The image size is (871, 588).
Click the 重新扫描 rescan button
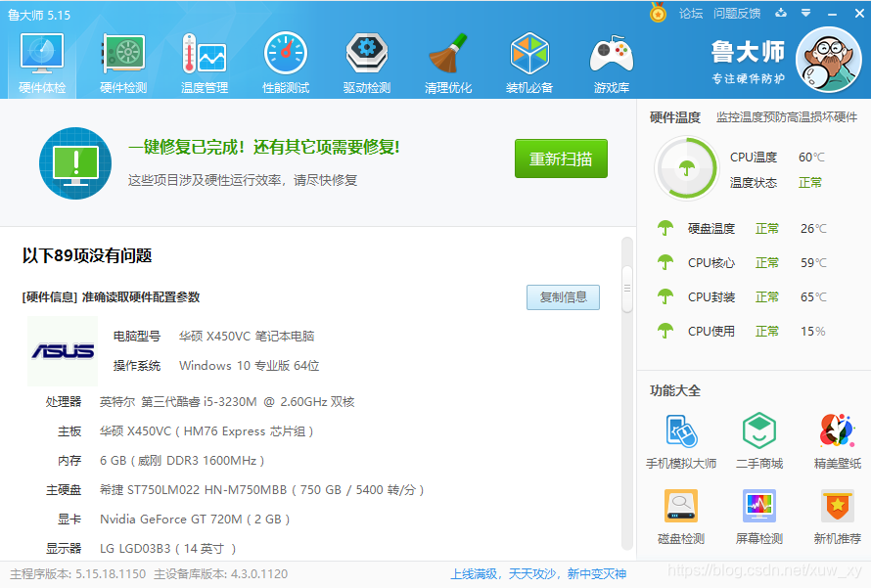point(561,158)
